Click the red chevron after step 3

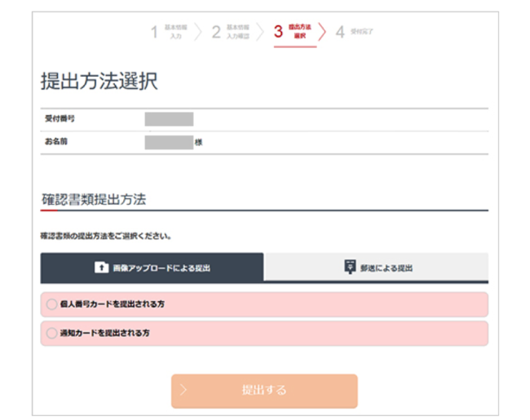click(322, 32)
